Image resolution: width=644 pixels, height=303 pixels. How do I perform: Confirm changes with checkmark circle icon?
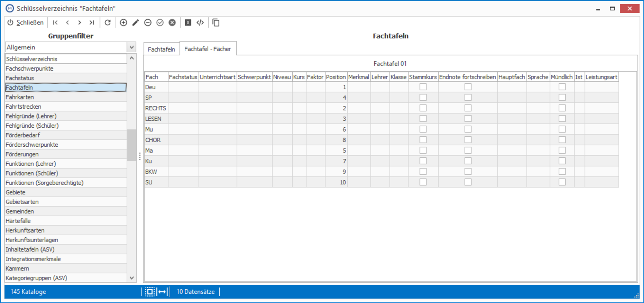(x=160, y=23)
